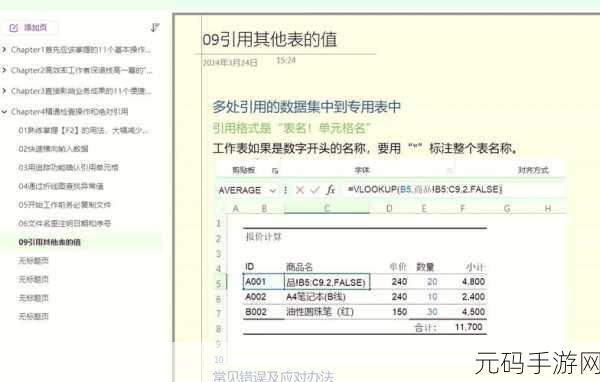
Task: Open the page starting with 04
Action: 61,186
